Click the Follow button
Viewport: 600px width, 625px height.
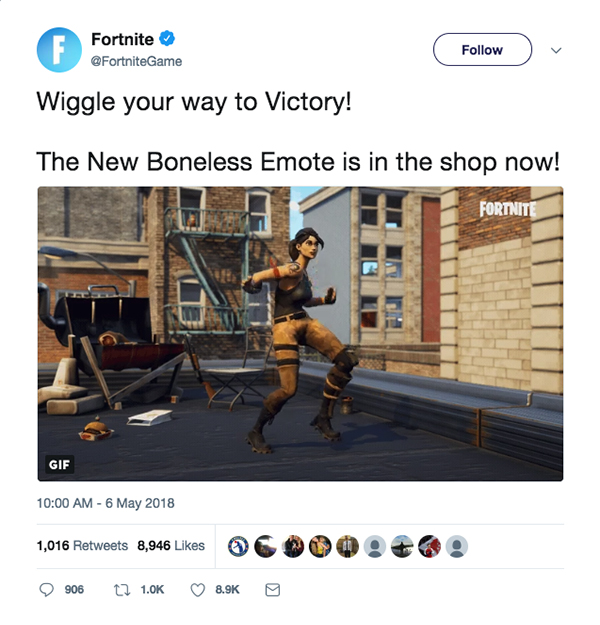click(482, 49)
